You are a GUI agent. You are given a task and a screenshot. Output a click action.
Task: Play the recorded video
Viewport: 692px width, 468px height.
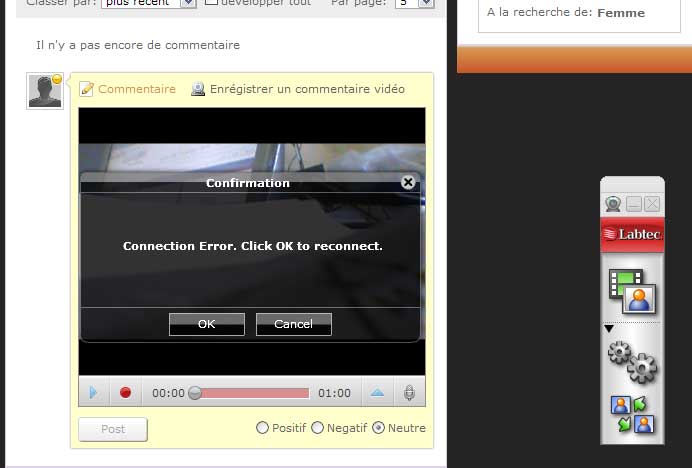[x=93, y=392]
